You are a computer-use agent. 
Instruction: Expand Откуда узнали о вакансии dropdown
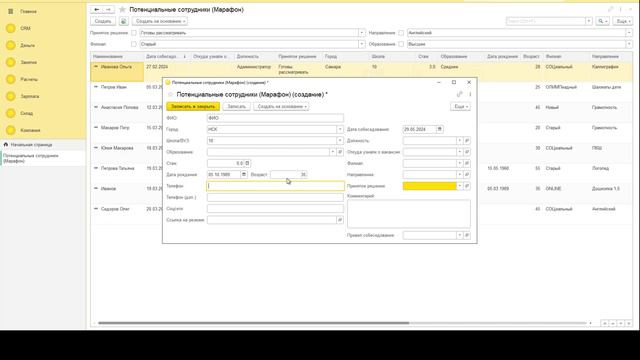point(460,152)
